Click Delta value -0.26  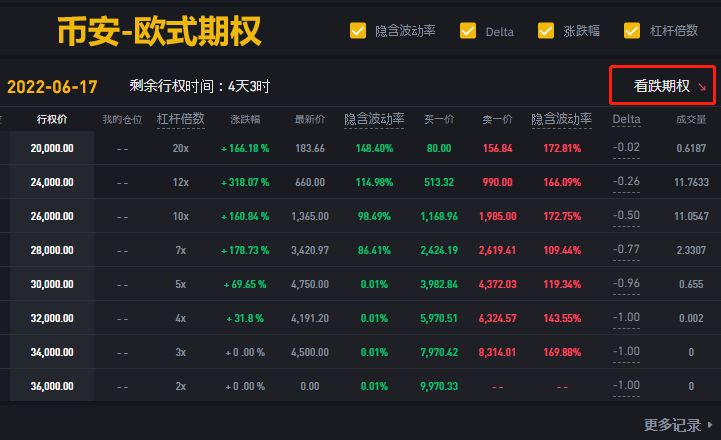click(x=626, y=181)
